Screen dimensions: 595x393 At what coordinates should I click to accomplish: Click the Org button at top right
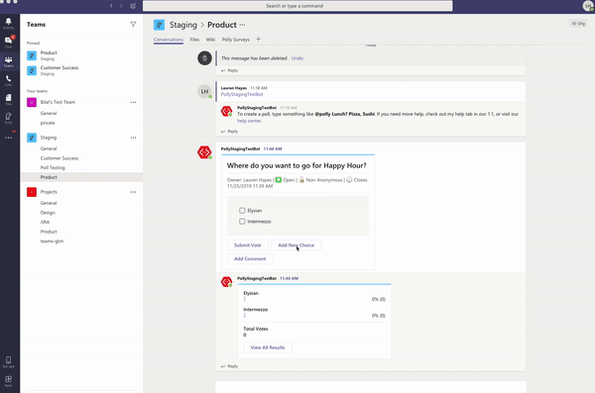(x=578, y=24)
